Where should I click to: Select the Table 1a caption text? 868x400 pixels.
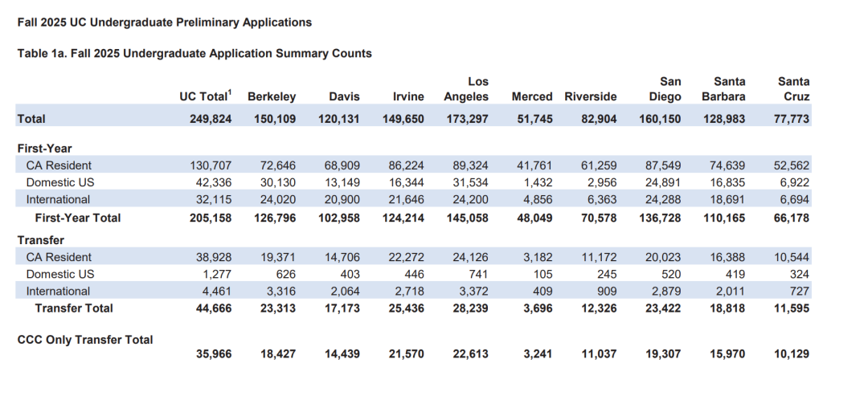click(x=194, y=54)
